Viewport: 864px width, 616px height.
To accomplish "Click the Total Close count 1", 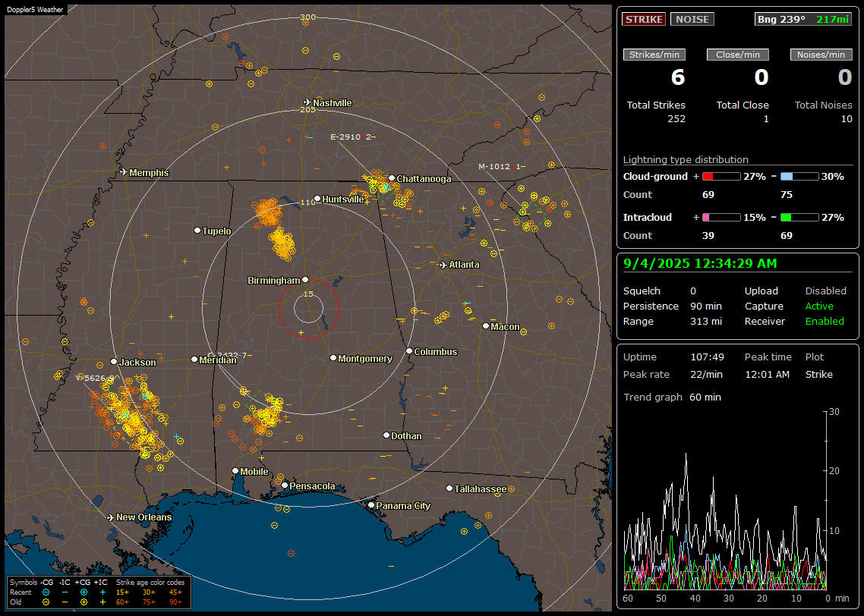I will pyautogui.click(x=766, y=119).
